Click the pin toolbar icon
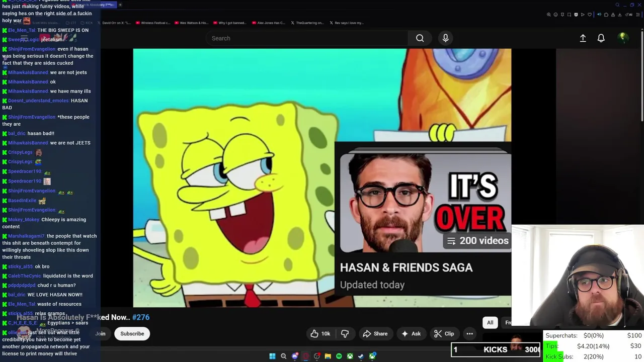The width and height of the screenshot is (644, 362). pos(562,15)
